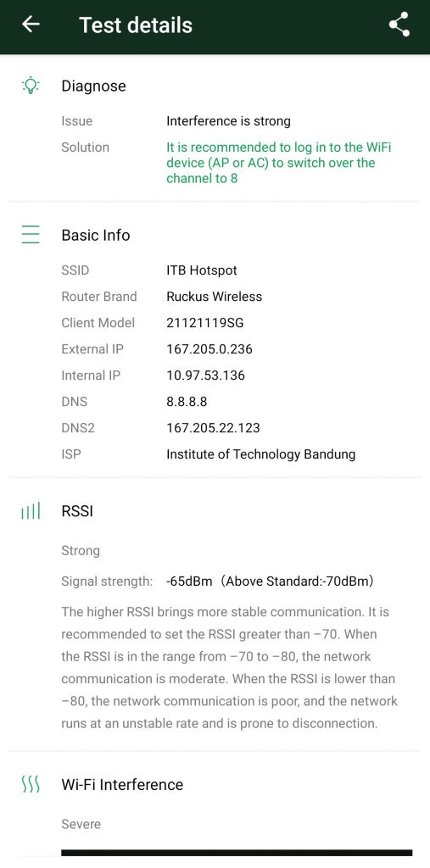Select the Internal IP value 10.97.53.136
Viewport: 430px width, 868px height.
[x=205, y=376]
